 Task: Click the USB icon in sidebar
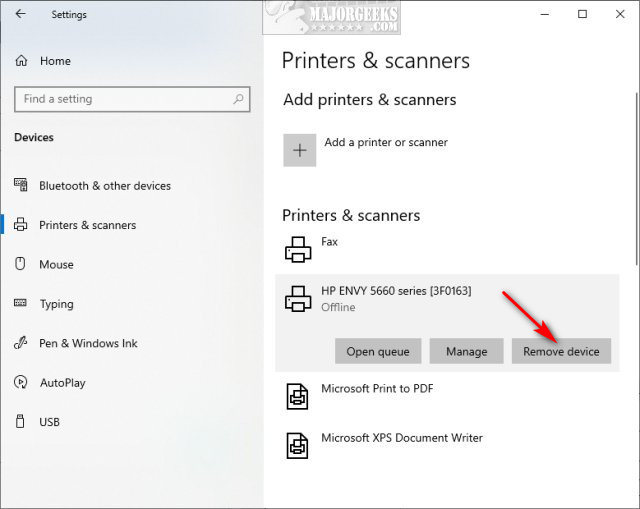click(x=21, y=422)
